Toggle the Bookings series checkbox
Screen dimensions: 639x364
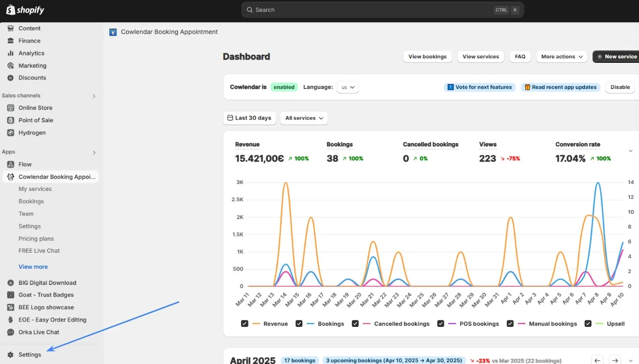point(299,323)
